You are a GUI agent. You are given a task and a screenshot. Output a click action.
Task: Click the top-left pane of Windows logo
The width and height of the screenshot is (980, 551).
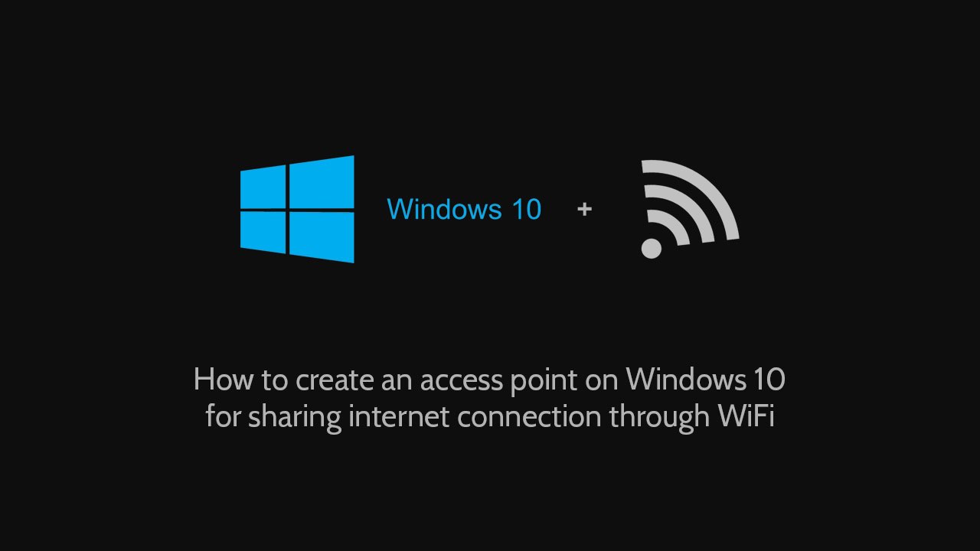(263, 188)
